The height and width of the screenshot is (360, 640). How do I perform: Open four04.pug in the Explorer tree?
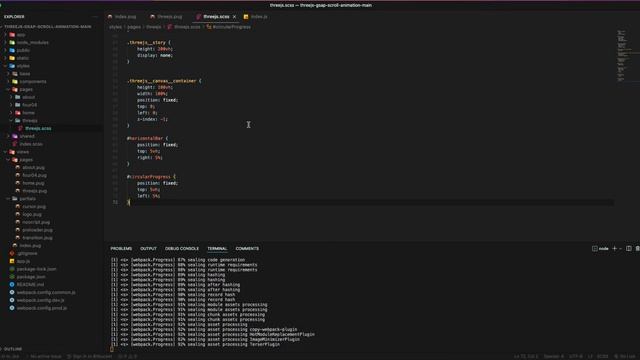[34, 175]
